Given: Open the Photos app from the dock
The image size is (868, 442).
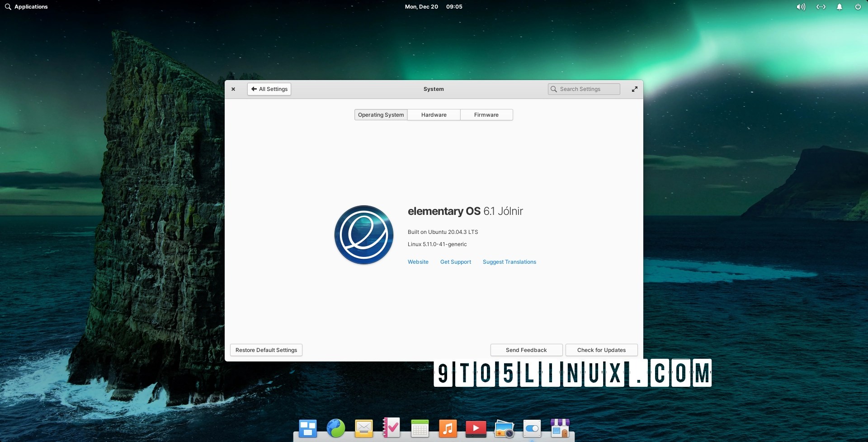Looking at the screenshot, I should click(x=505, y=428).
